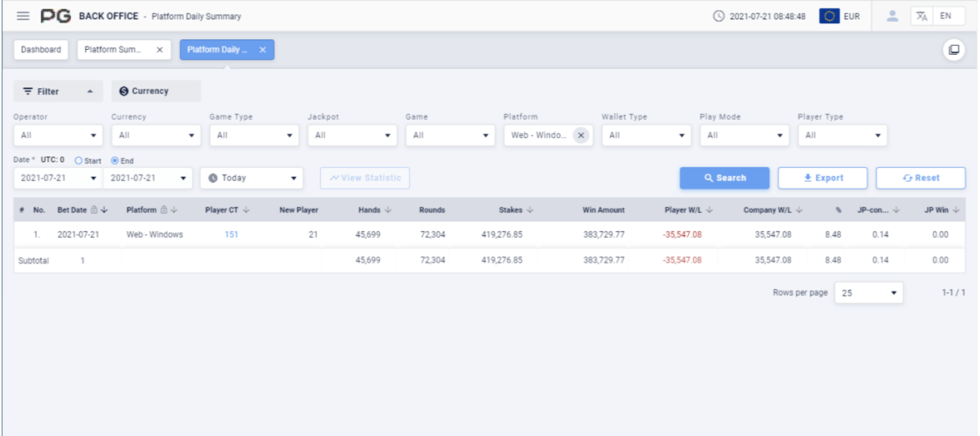Open the Game Type dropdown

(x=254, y=135)
